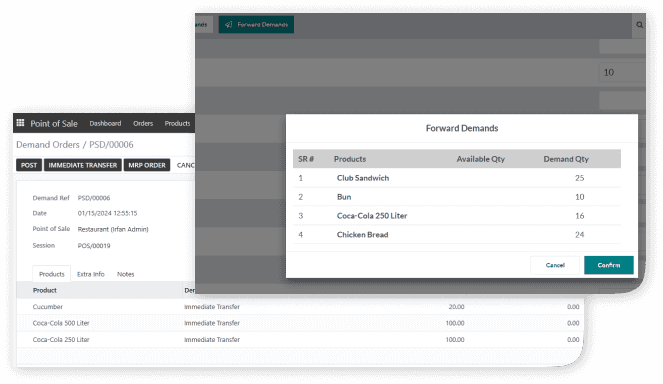Switch to the Notes tab
This screenshot has width=663, height=384.
126,274
